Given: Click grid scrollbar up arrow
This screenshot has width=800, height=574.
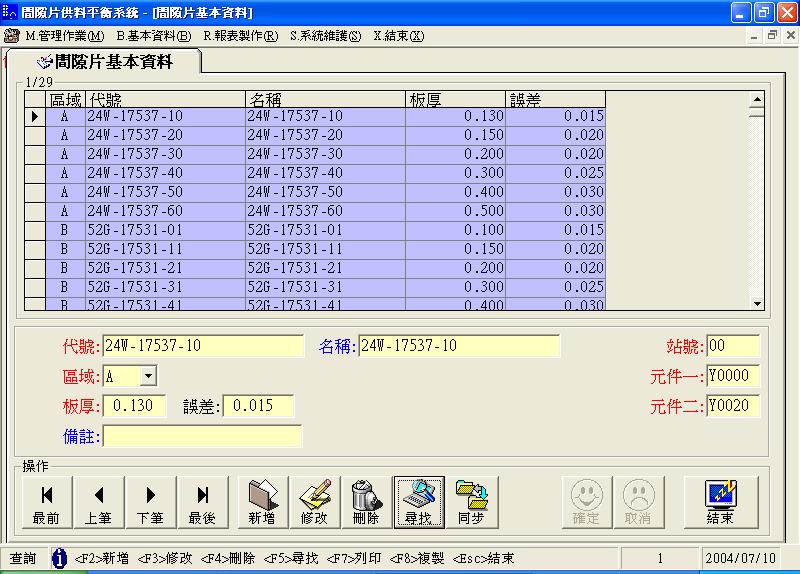Looking at the screenshot, I should pos(757,99).
